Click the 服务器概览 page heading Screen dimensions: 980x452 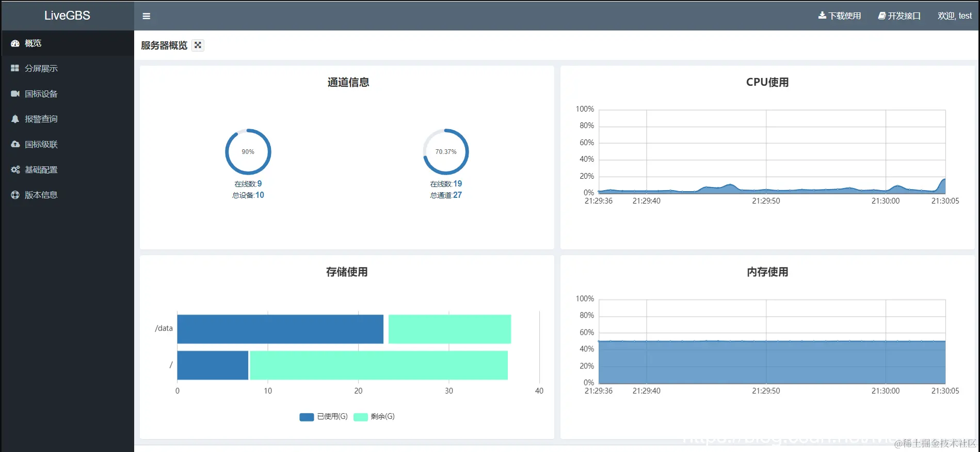click(x=164, y=45)
